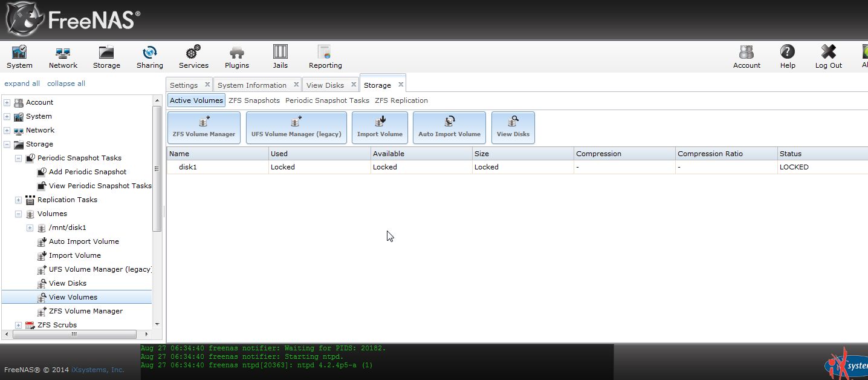The width and height of the screenshot is (868, 380).
Task: Select View Disks in tree
Action: click(x=68, y=283)
